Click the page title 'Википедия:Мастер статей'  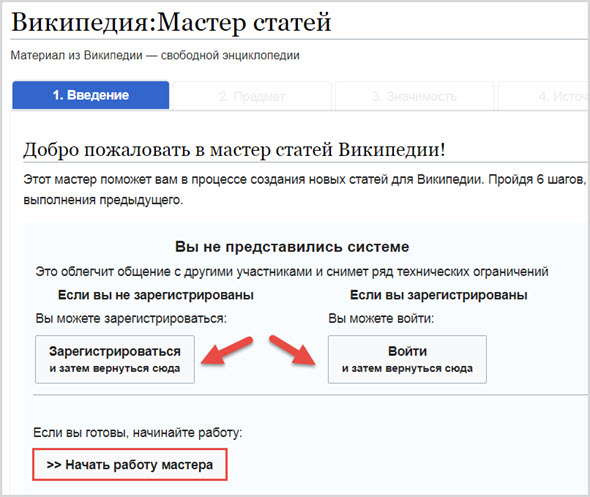[x=171, y=22]
